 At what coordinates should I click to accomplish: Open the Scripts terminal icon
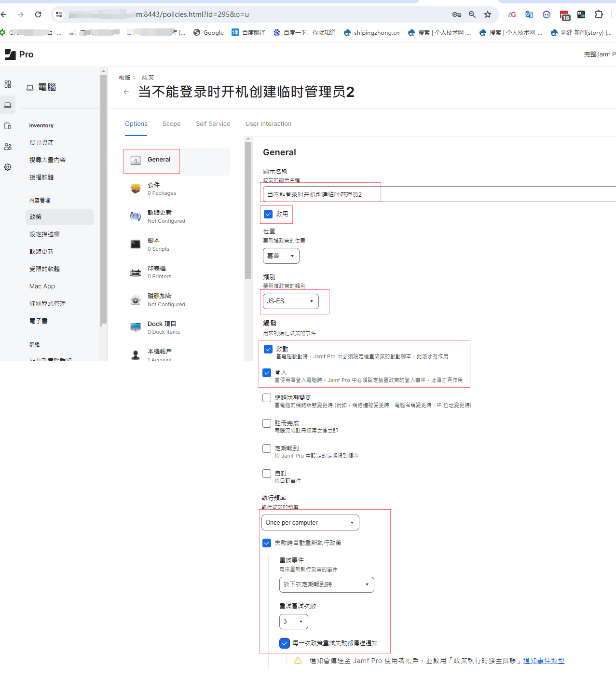click(136, 244)
